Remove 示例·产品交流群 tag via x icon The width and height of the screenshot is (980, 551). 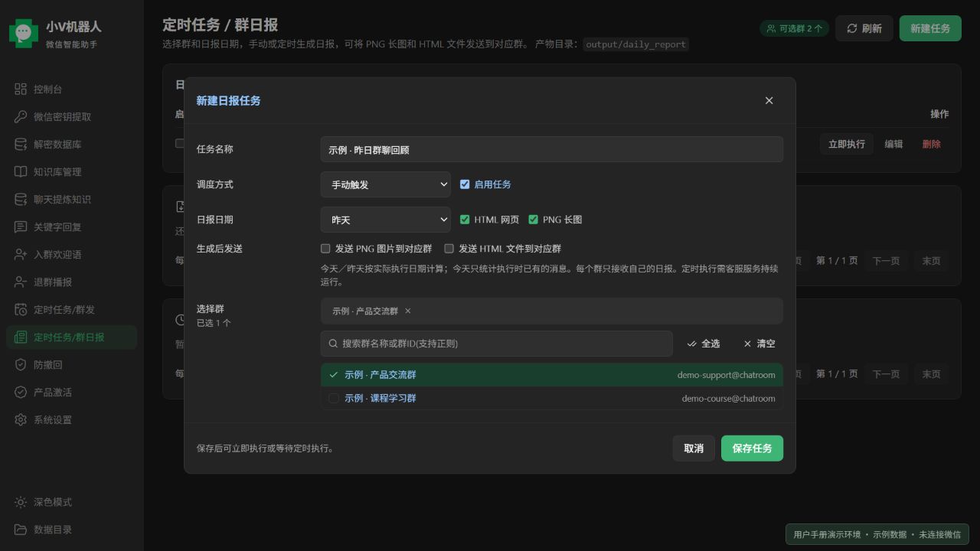408,311
